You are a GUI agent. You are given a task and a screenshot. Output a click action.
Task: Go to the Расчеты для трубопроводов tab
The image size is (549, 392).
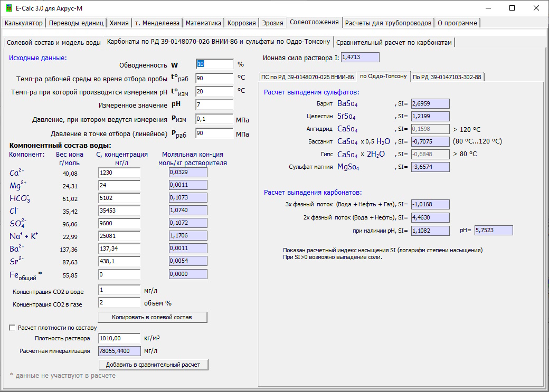(388, 23)
